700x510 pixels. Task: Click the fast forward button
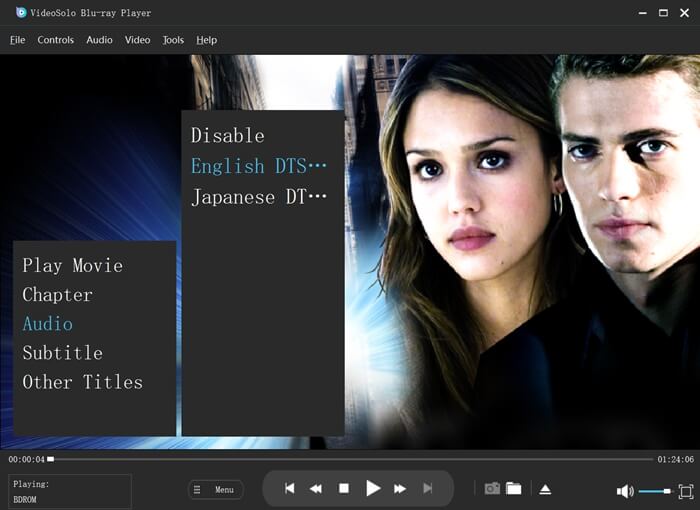400,489
